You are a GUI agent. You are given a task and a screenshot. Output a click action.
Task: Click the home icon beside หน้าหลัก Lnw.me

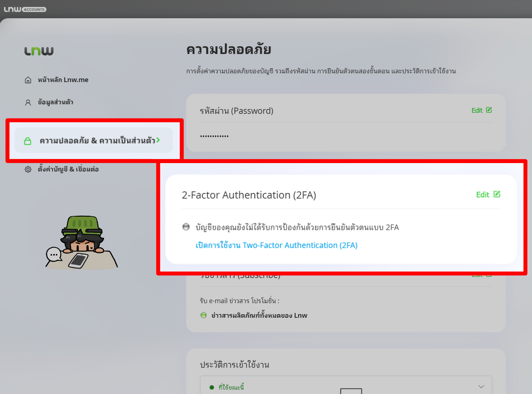(x=28, y=80)
